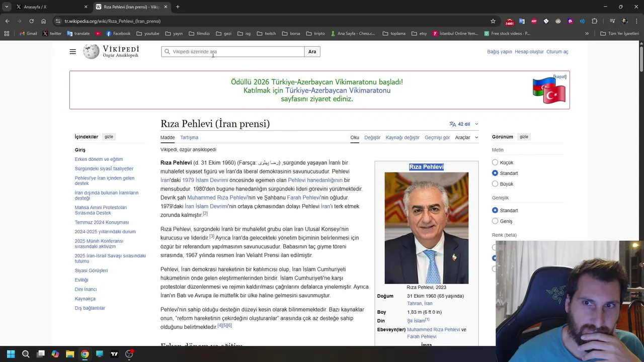
Task: Open the tab search chevron in Chrome
Action: coord(7,7)
